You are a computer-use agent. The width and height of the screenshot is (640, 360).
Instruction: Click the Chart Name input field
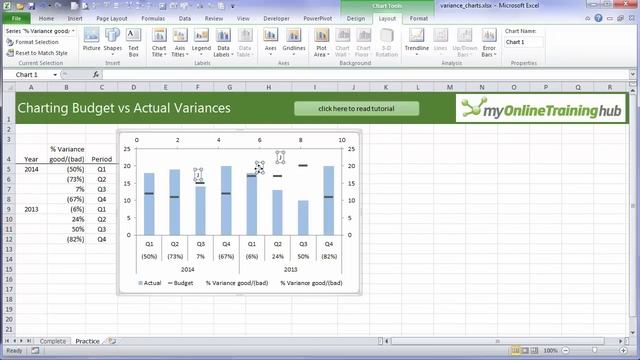coord(524,42)
